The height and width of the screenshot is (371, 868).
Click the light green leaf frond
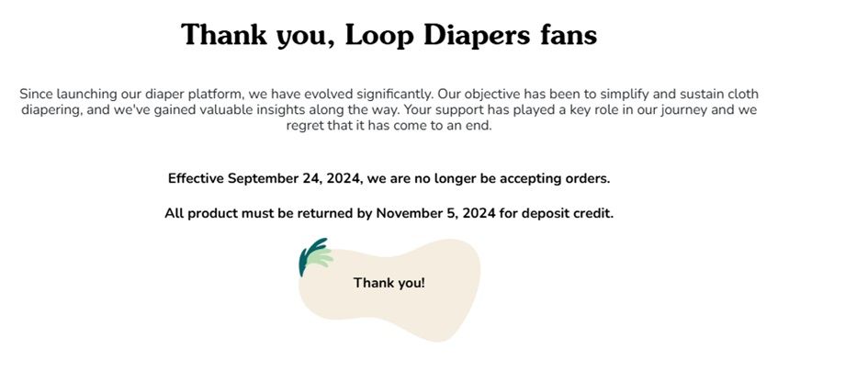(x=320, y=258)
